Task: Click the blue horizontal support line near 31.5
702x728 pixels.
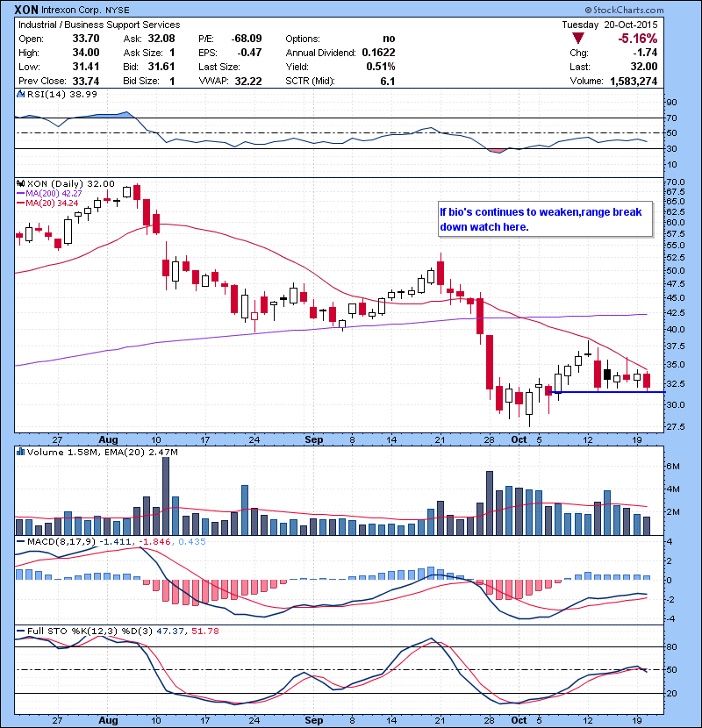Action: click(x=606, y=392)
